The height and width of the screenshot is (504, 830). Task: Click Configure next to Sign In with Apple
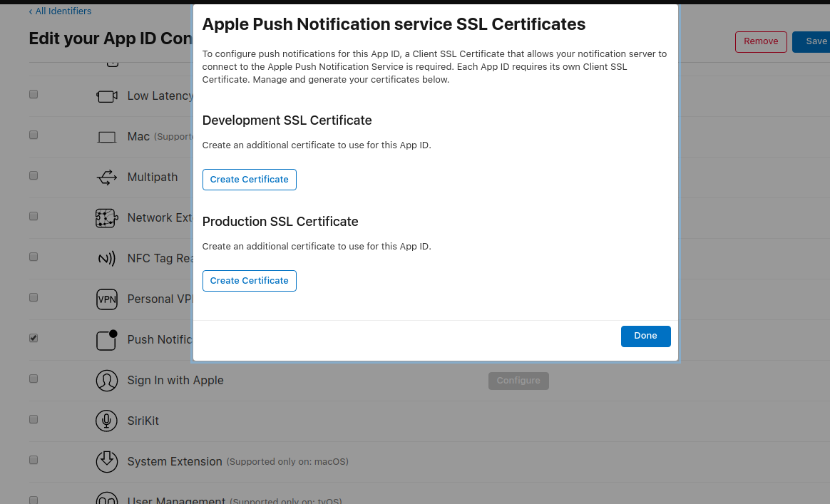(x=518, y=381)
